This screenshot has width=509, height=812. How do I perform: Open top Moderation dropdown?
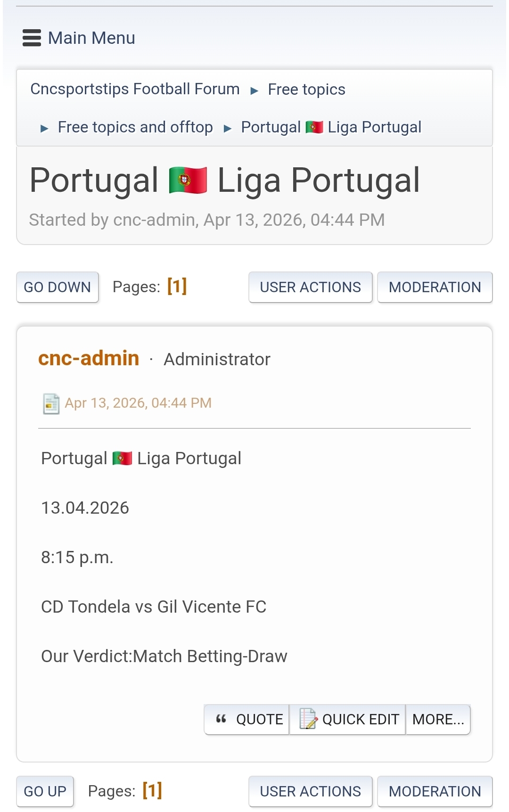click(435, 287)
